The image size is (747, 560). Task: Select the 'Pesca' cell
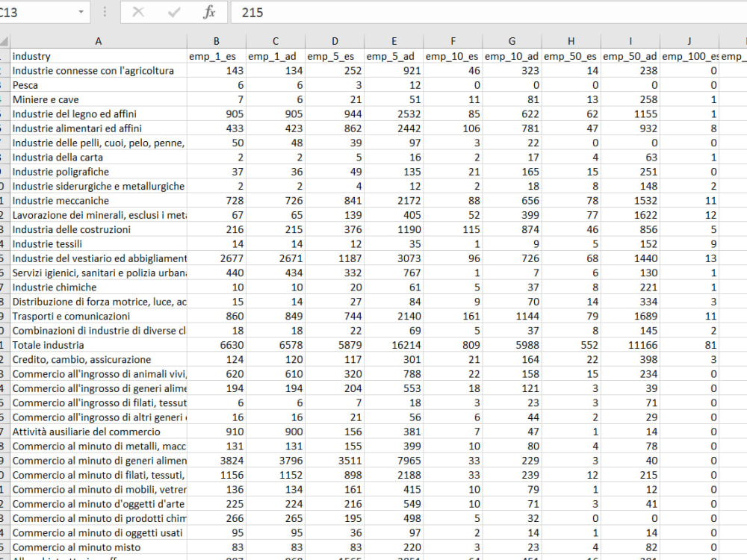pyautogui.click(x=99, y=85)
